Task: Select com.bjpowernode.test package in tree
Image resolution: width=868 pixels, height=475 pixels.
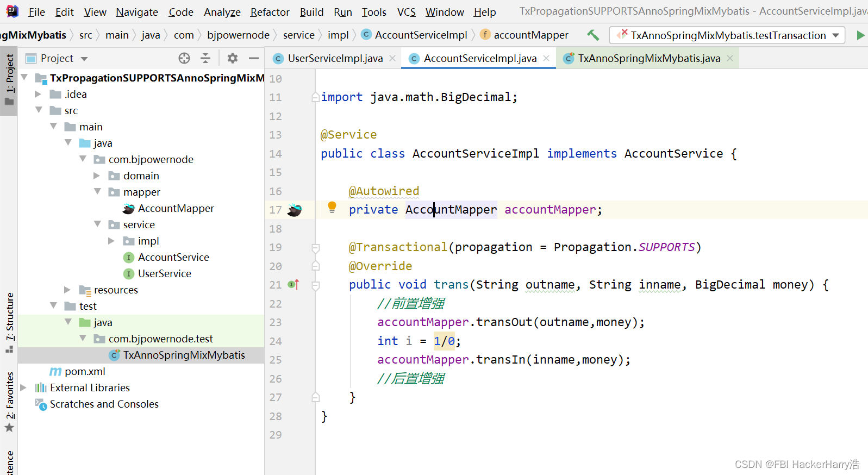Action: (160, 339)
